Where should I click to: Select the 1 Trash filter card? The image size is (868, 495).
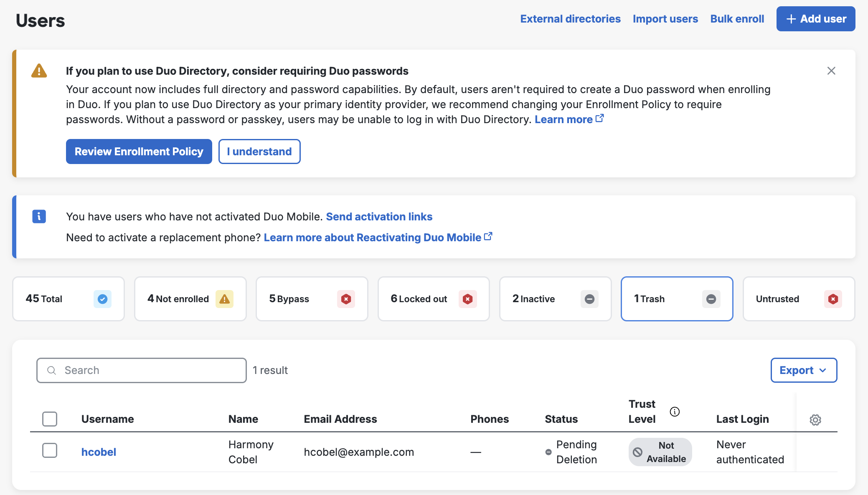(x=677, y=299)
